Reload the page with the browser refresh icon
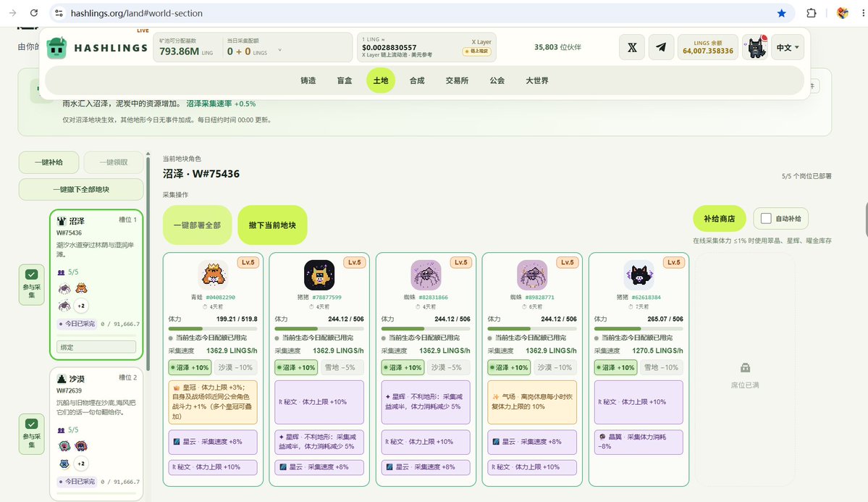Image resolution: width=868 pixels, height=502 pixels. pyautogui.click(x=34, y=13)
